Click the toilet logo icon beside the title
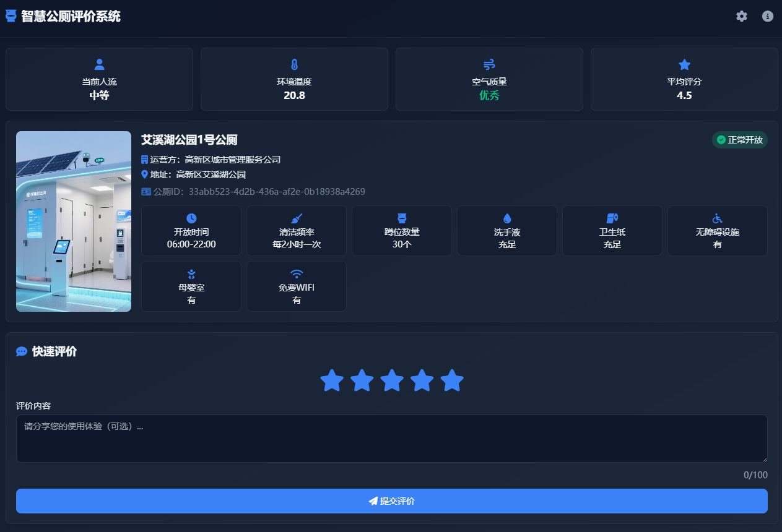782x532 pixels. [11, 16]
